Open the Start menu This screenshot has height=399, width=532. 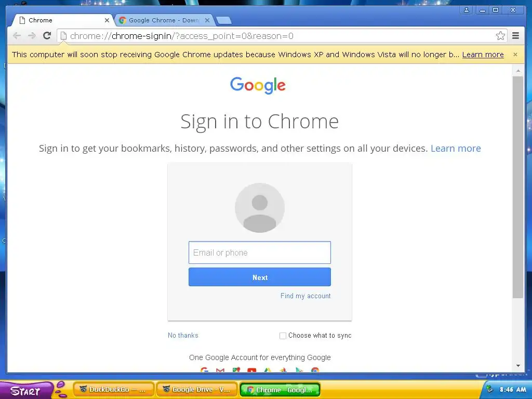(x=27, y=390)
